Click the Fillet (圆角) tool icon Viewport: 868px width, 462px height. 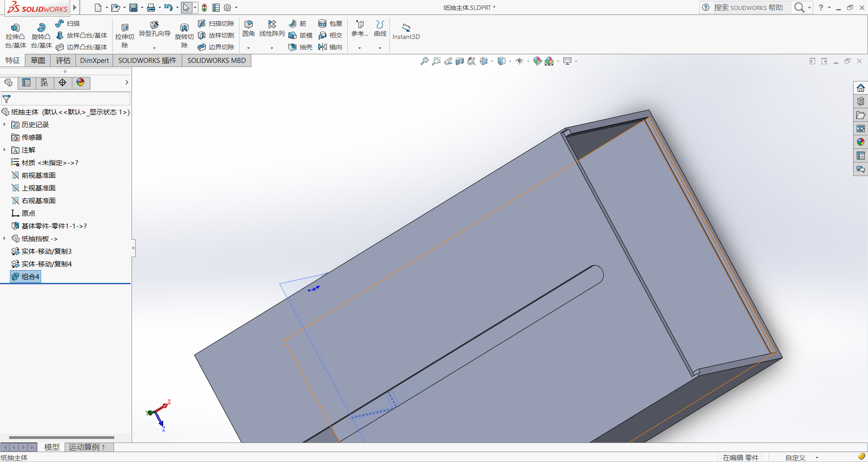[248, 24]
